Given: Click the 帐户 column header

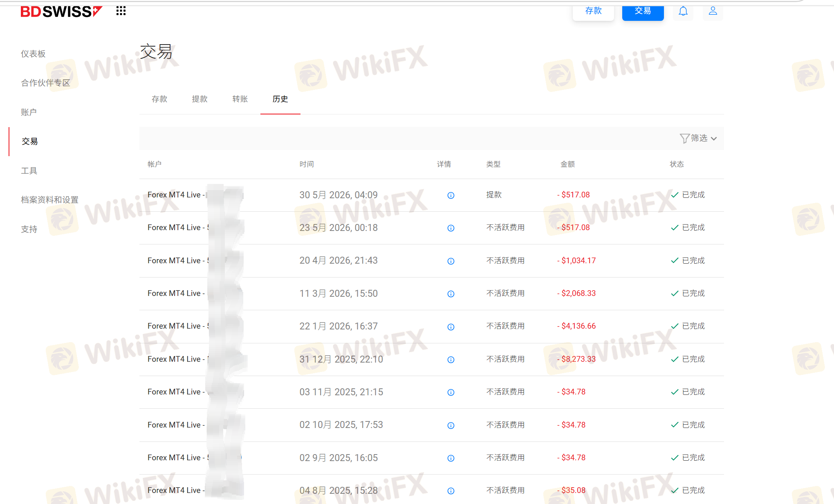Looking at the screenshot, I should pyautogui.click(x=155, y=164).
